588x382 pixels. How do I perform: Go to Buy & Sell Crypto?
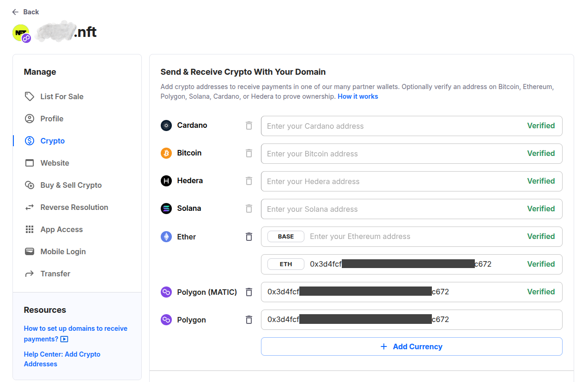pos(71,185)
